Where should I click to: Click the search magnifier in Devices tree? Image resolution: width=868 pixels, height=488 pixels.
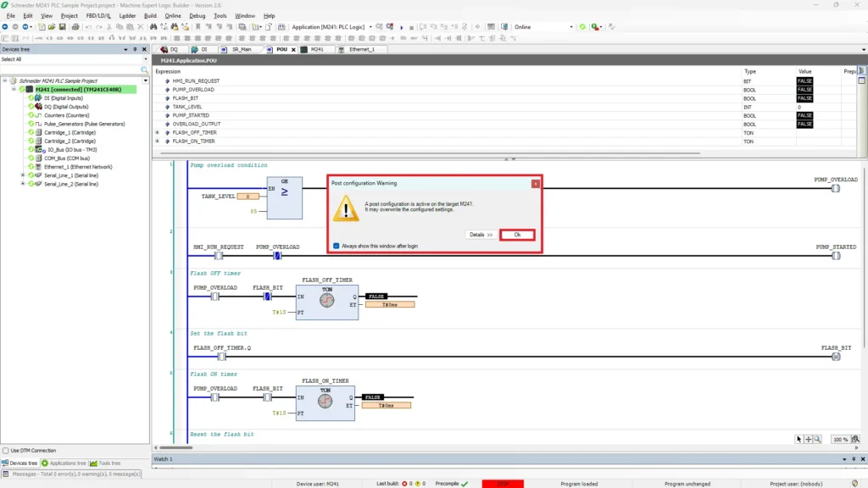click(x=144, y=69)
